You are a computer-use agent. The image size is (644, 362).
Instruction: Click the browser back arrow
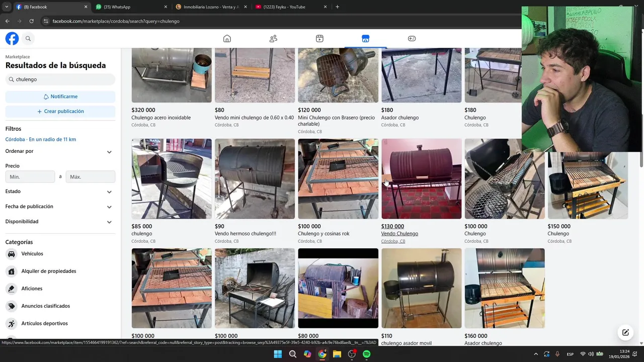[x=7, y=21]
